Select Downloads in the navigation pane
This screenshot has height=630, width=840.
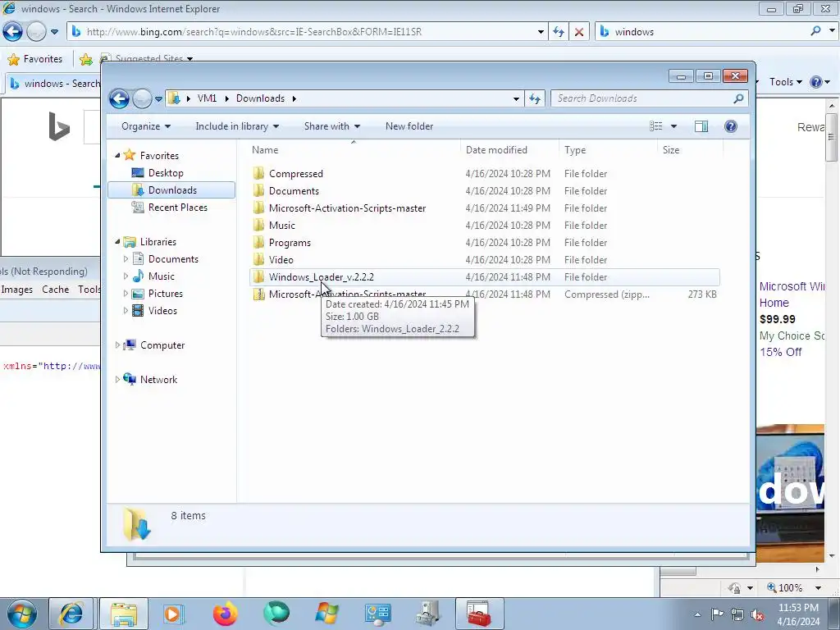point(171,190)
